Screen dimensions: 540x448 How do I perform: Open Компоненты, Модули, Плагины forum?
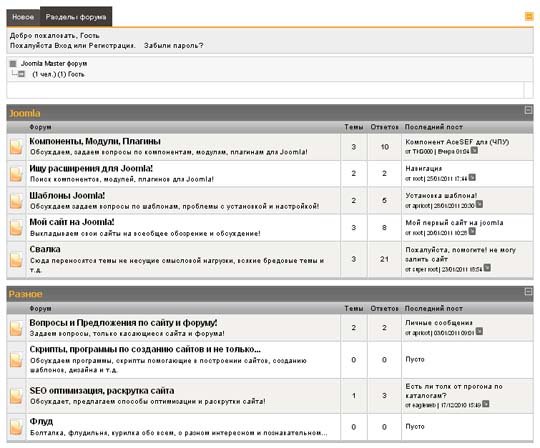coord(95,141)
